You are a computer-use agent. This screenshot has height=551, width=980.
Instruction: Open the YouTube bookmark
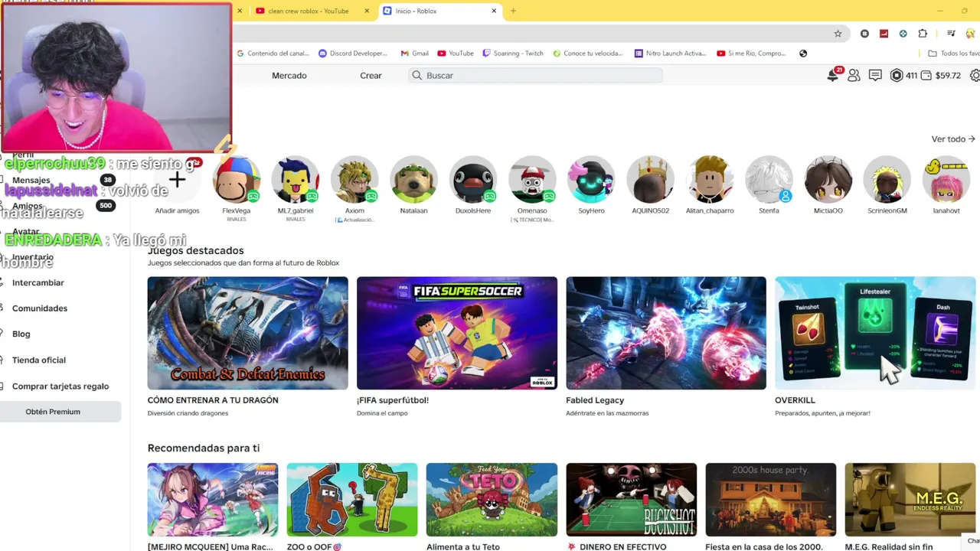tap(456, 54)
